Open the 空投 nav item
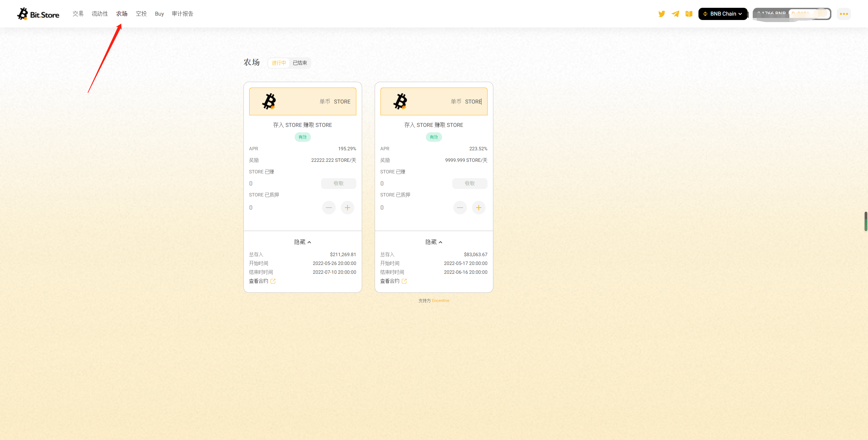The width and height of the screenshot is (868, 440). [141, 14]
